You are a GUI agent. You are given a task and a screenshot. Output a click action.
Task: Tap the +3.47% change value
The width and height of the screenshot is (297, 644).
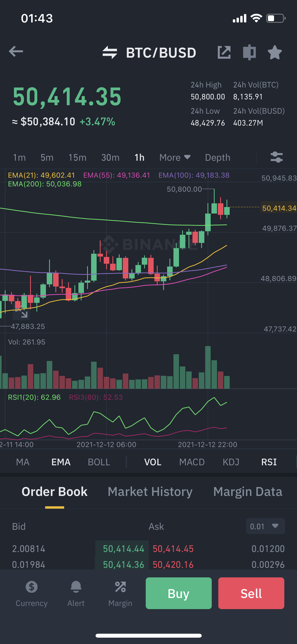[x=97, y=122]
